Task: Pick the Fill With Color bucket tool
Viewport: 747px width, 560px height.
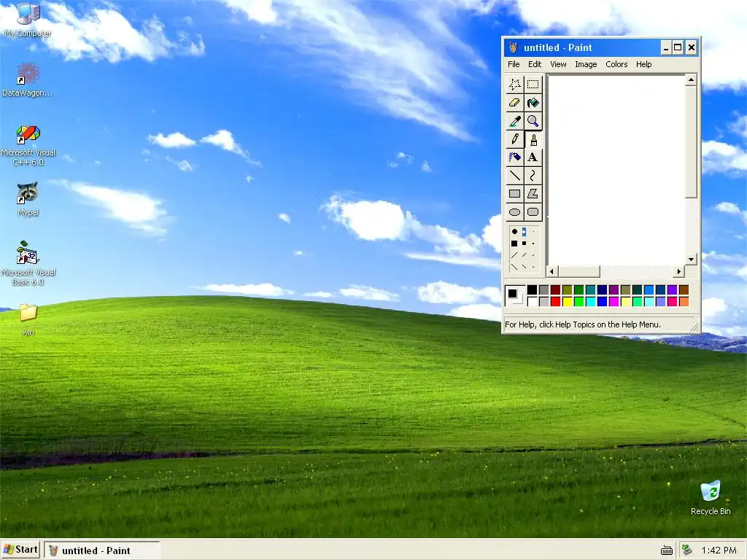Action: (533, 102)
